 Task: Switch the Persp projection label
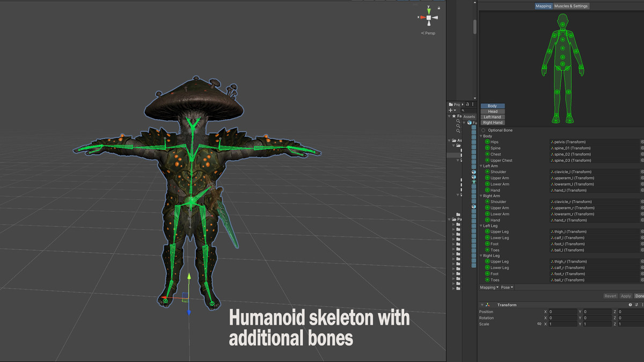coord(429,33)
